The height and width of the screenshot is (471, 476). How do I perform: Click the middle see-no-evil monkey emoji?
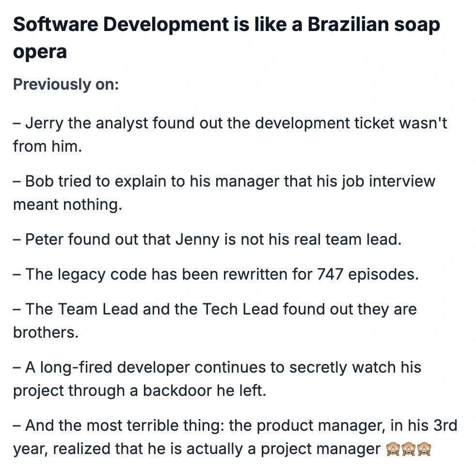[408, 449]
